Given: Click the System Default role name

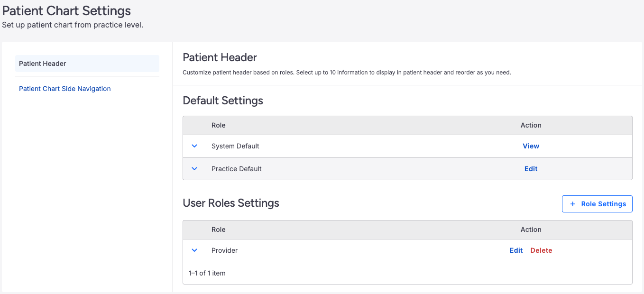Looking at the screenshot, I should click(x=235, y=146).
